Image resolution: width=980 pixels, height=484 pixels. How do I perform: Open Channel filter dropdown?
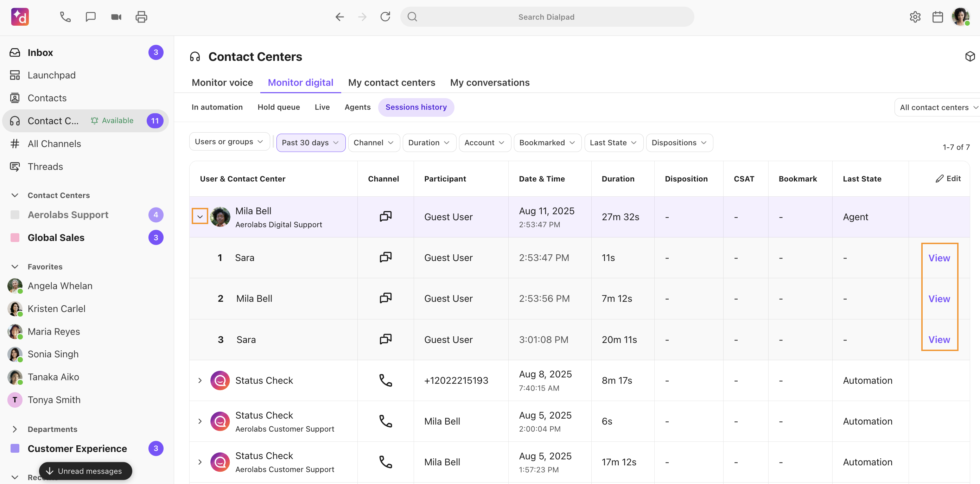tap(374, 143)
